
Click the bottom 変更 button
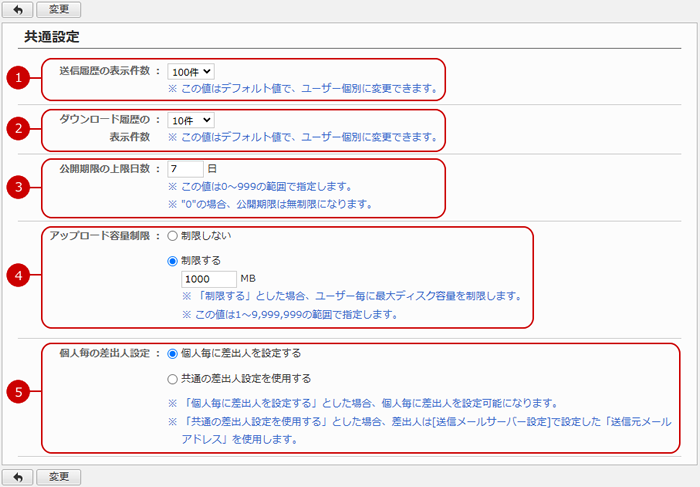[58, 477]
